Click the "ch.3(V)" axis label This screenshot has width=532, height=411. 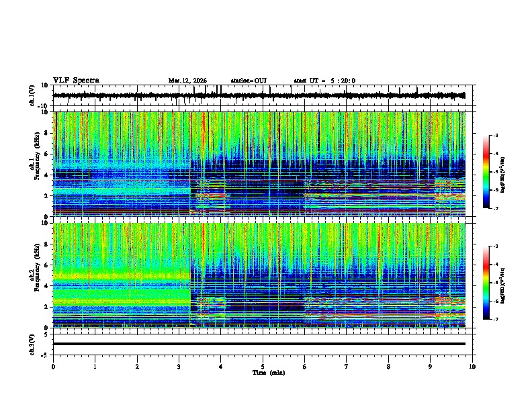pos(32,345)
